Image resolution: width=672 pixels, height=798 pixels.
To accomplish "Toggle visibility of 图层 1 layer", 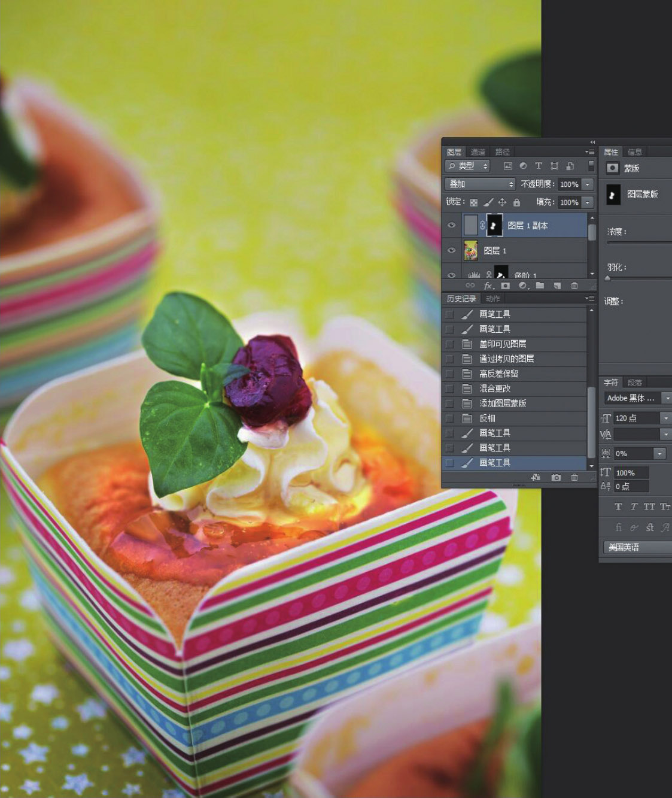I will (452, 251).
